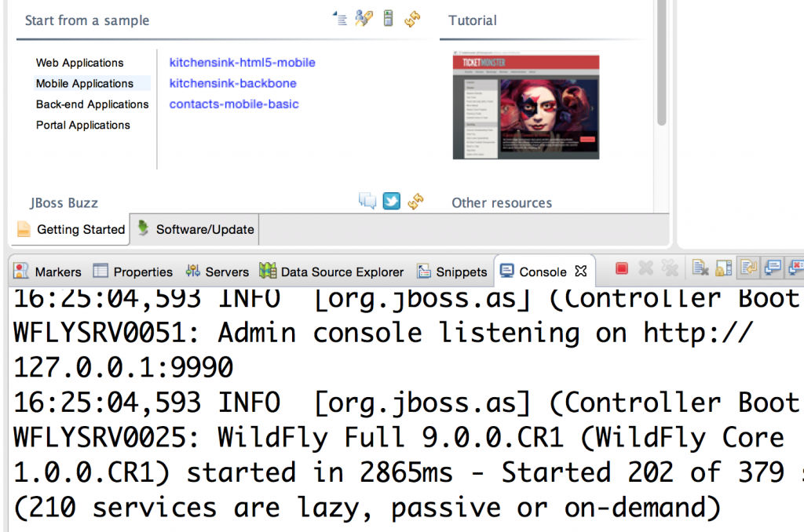Click the WFLYSRV0051 Admin console listening line

382,333
